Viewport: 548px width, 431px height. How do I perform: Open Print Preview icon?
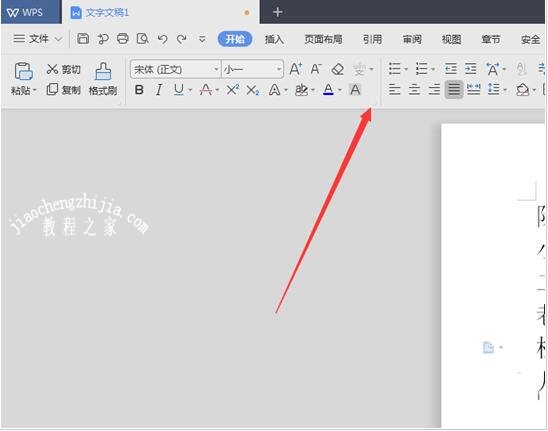[142, 38]
